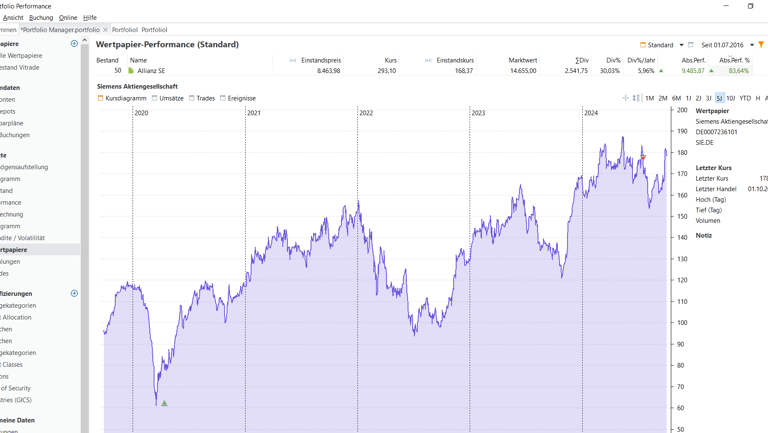Click the Einstandskurs column icon
Image resolution: width=768 pixels, height=433 pixels.
pos(428,60)
